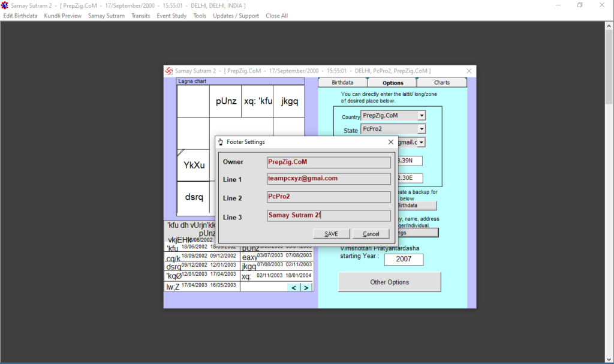Image resolution: width=614 pixels, height=364 pixels.
Task: Switch to the Charts tab
Action: [442, 83]
